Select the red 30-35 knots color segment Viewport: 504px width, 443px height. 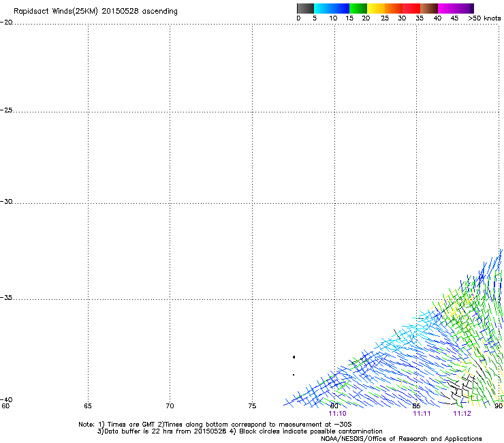point(411,8)
